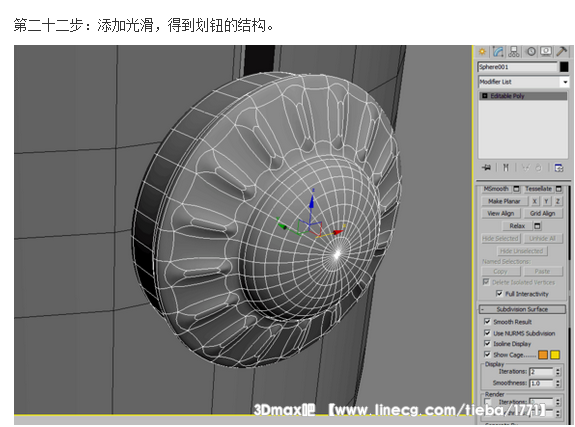
Task: Click the Sphere001 object name field
Action: click(517, 67)
